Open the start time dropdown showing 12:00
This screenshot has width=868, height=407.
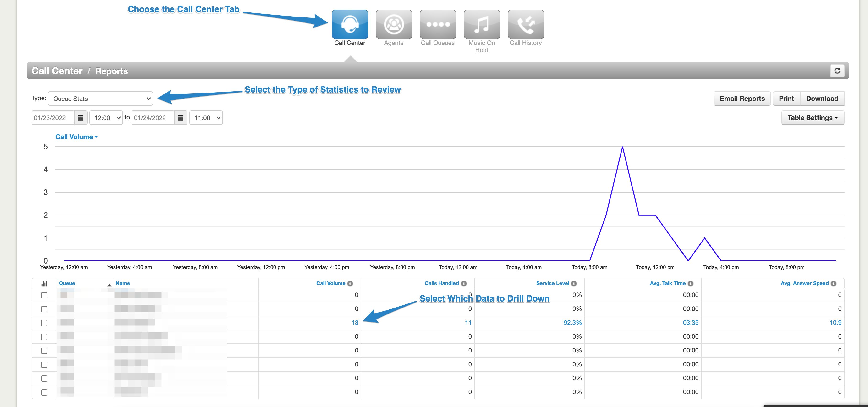106,118
